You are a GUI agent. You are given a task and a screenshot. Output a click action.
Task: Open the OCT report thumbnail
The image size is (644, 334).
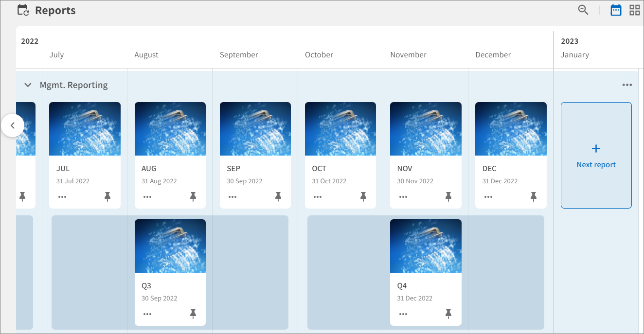340,129
